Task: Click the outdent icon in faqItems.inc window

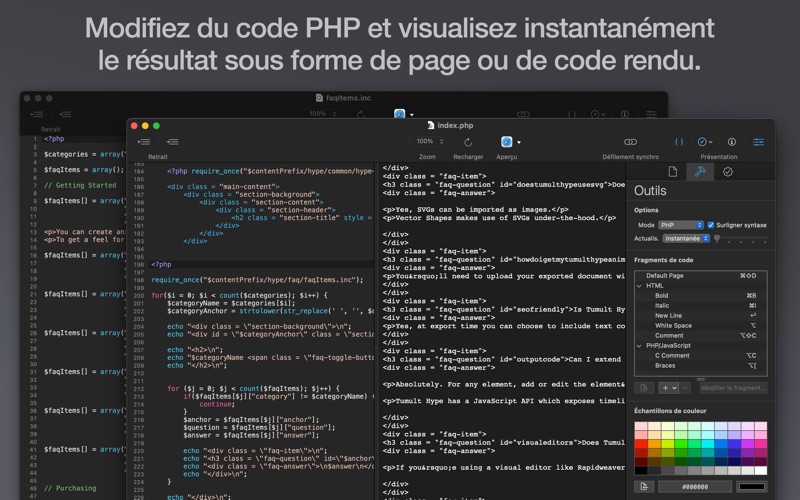Action: pyautogui.click(x=36, y=114)
